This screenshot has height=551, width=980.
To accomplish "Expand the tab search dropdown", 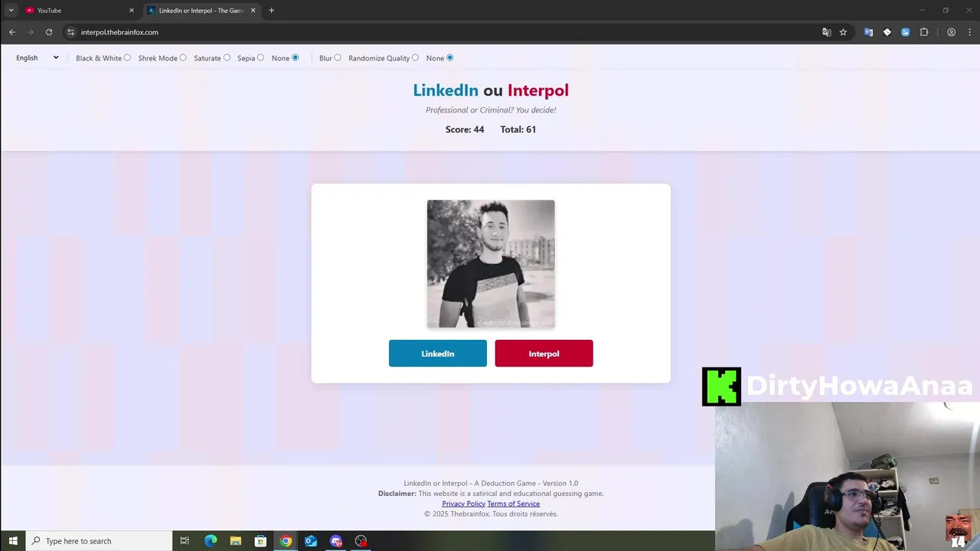I will [x=11, y=11].
